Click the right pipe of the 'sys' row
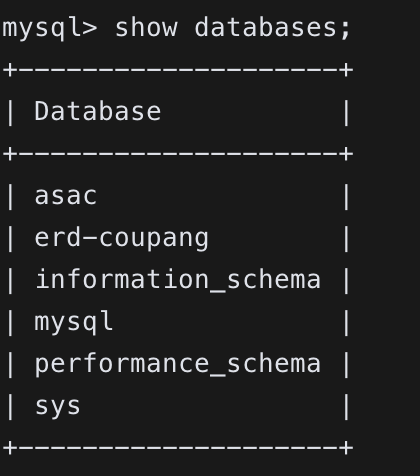The height and width of the screenshot is (476, 420). point(346,407)
